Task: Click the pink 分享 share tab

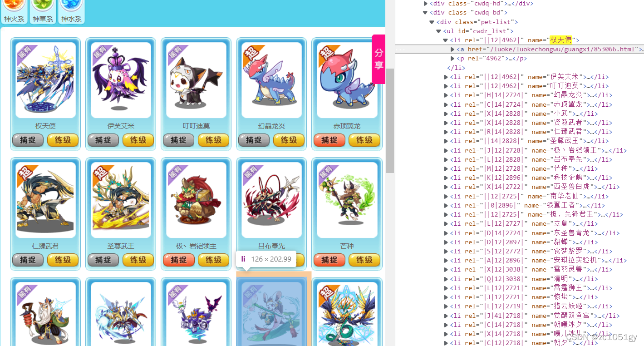Action: click(379, 59)
